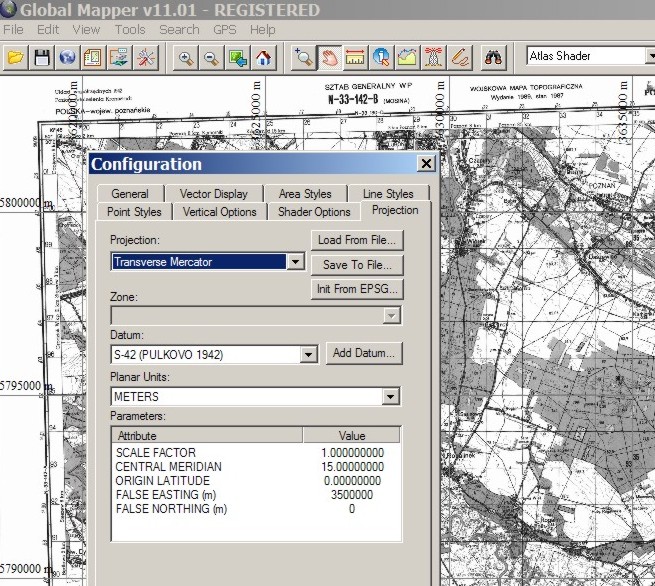Close the Configuration dialog
The width and height of the screenshot is (655, 586).
tap(426, 163)
